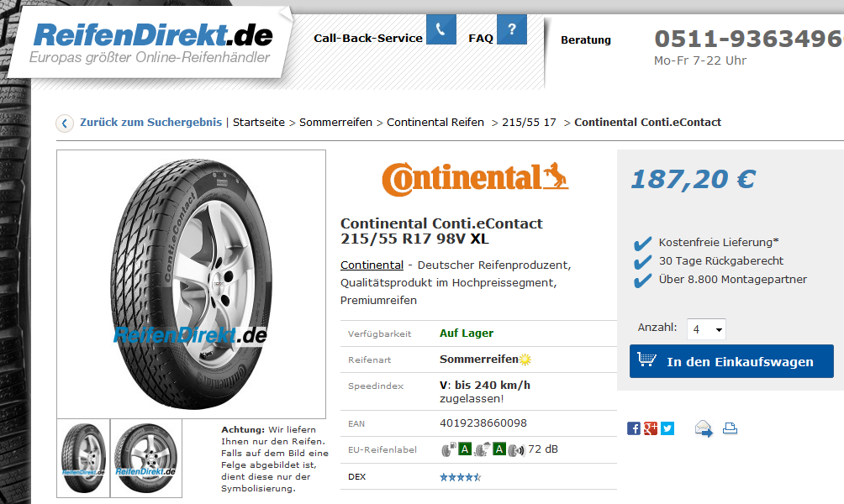Email this product with the envelope icon
This screenshot has height=504, width=844.
click(704, 428)
